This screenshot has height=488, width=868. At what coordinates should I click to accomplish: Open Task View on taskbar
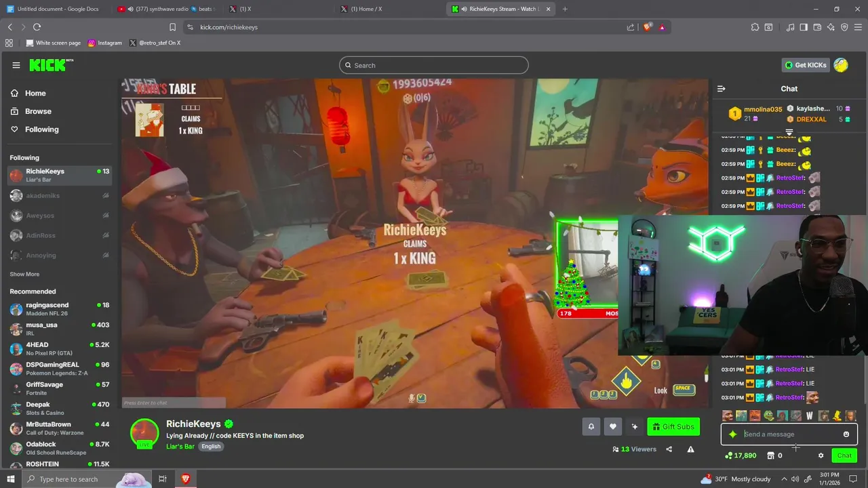point(163,479)
